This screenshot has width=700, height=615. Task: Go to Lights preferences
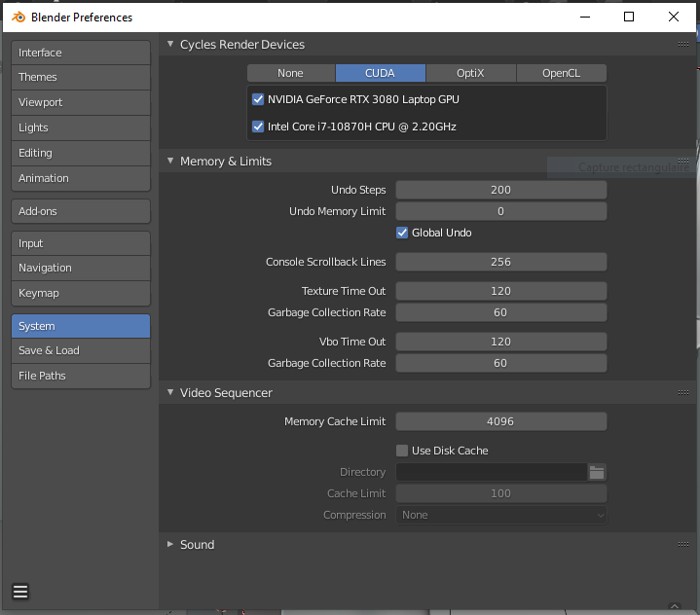point(81,128)
